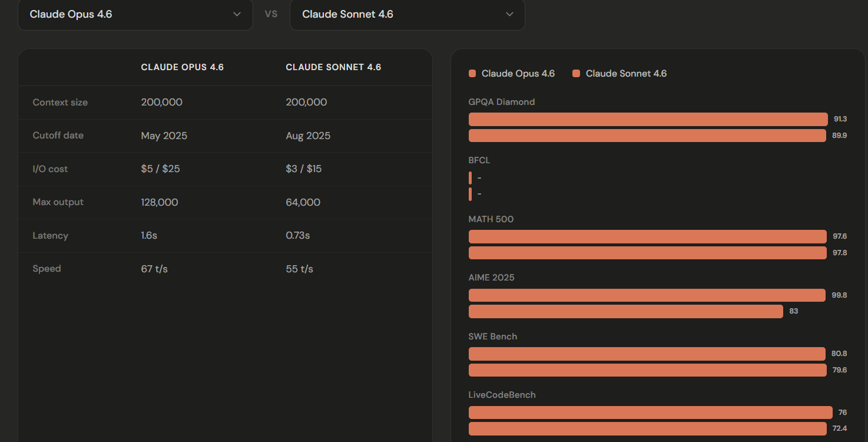Click the 'LiveCodeBench' benchmark label
868x442 pixels.
[502, 395]
